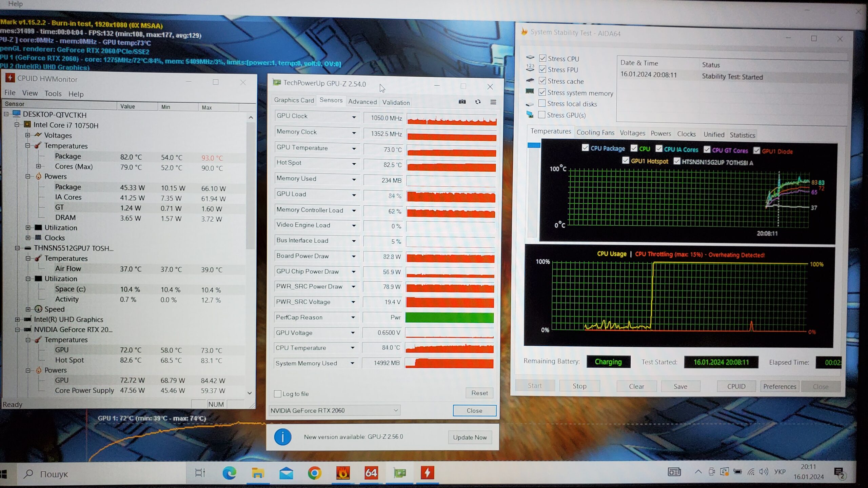Viewport: 868px width, 488px height.
Task: Open File Explorer taskbar icon
Action: coord(258,473)
